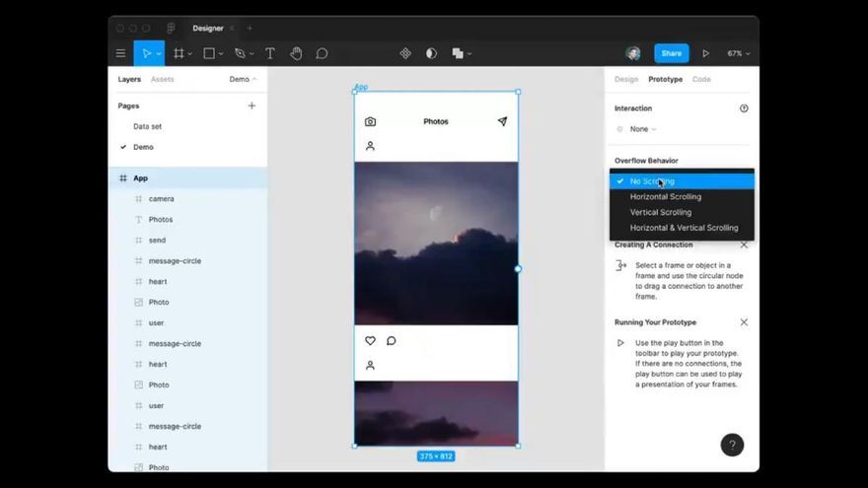Select the Hand tool
The width and height of the screenshot is (868, 488).
pos(296,53)
